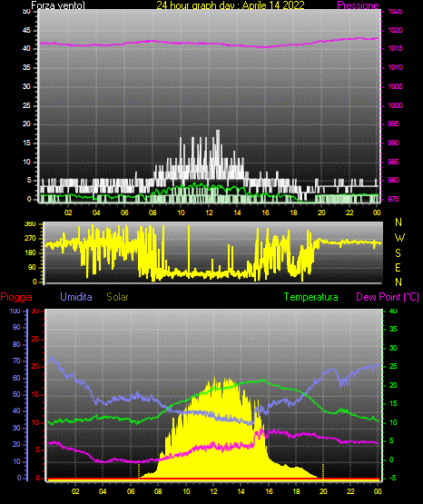Click the Temperatura legend label
423x504 pixels.
pos(311,297)
